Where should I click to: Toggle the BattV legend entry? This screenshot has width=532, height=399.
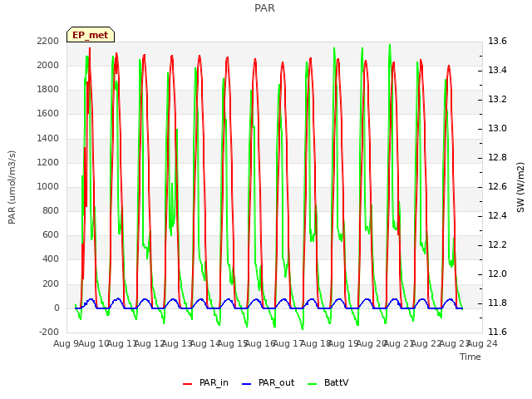click(x=328, y=382)
